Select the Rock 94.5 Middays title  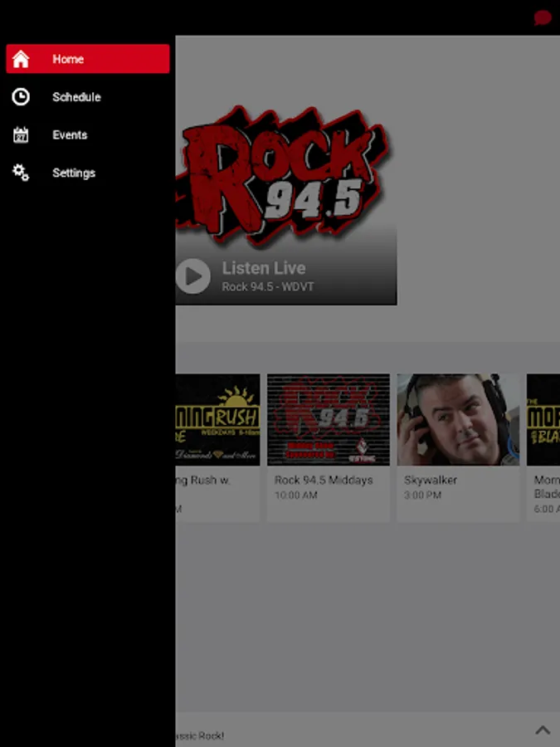tap(324, 481)
